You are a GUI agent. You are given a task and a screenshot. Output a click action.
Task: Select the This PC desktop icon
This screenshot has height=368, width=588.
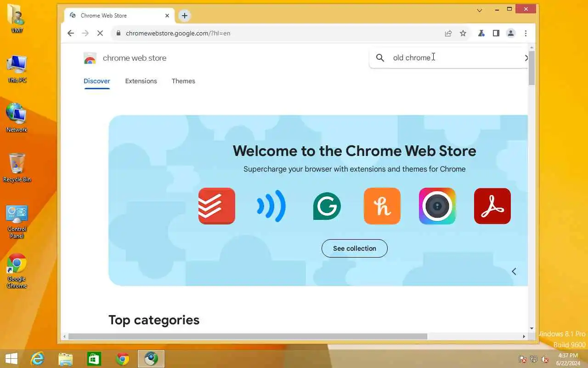[x=17, y=69]
